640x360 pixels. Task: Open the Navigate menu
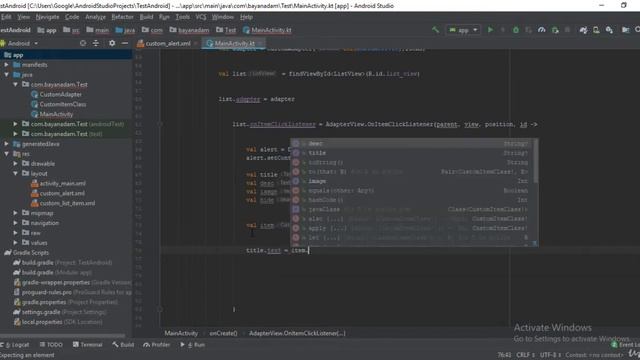click(x=47, y=17)
